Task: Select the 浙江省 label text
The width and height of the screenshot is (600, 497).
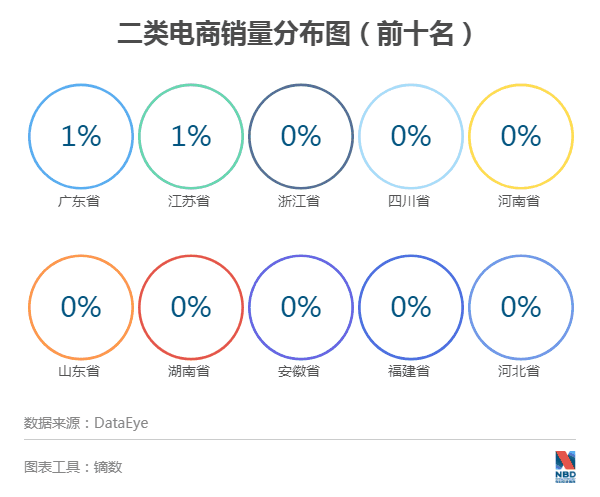Action: [299, 201]
